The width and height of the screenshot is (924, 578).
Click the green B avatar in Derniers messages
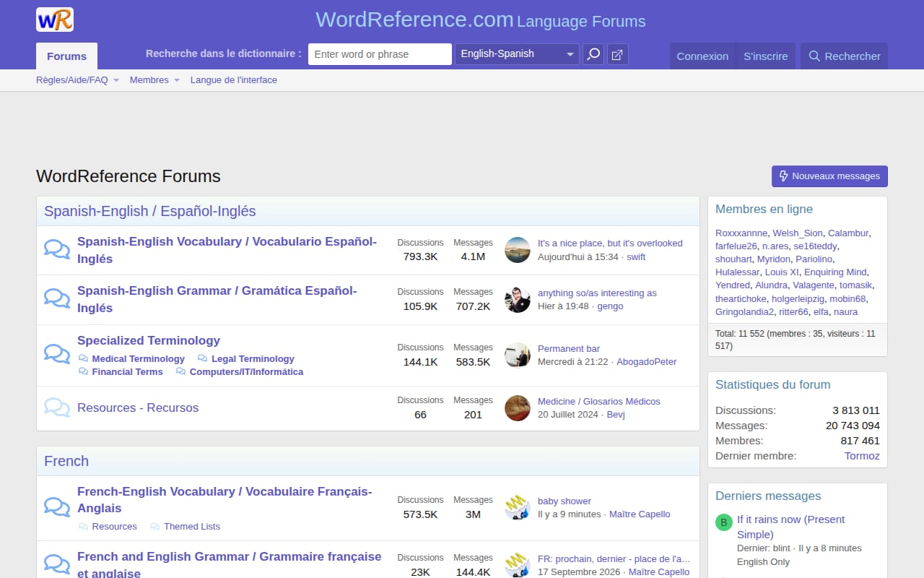(x=724, y=522)
